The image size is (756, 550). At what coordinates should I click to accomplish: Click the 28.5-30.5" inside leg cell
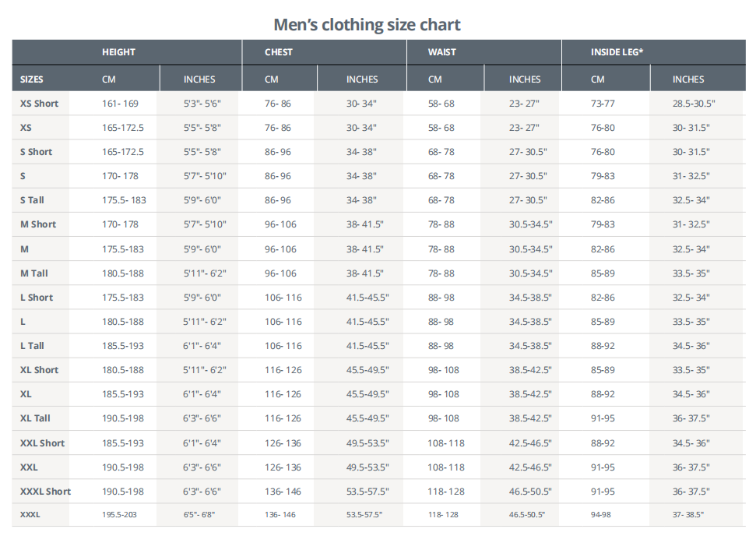694,104
